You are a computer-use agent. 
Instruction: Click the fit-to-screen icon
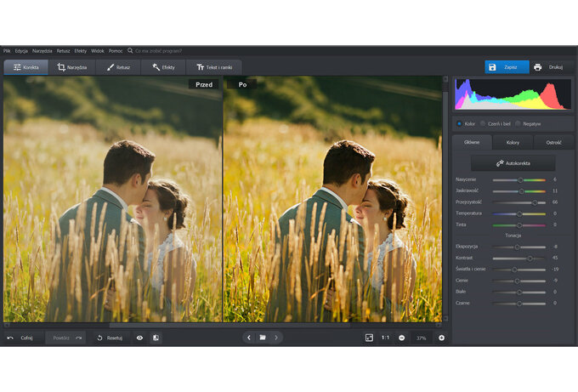point(369,338)
